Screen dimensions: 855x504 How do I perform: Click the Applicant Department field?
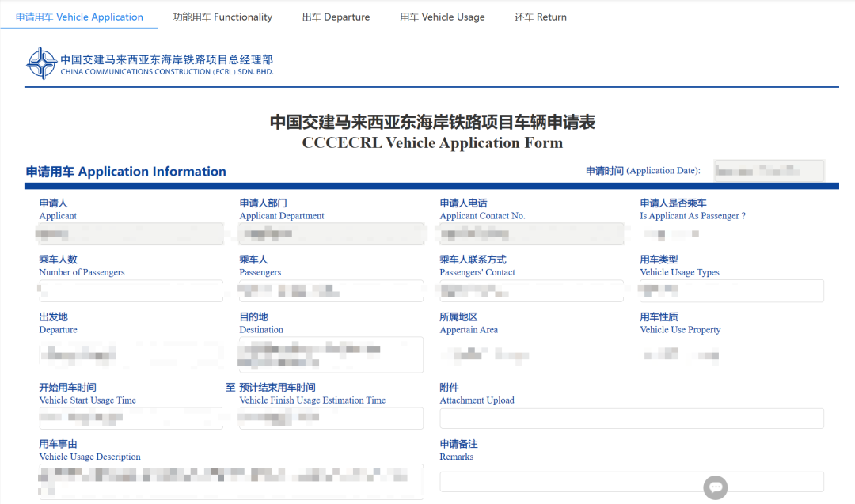331,233
